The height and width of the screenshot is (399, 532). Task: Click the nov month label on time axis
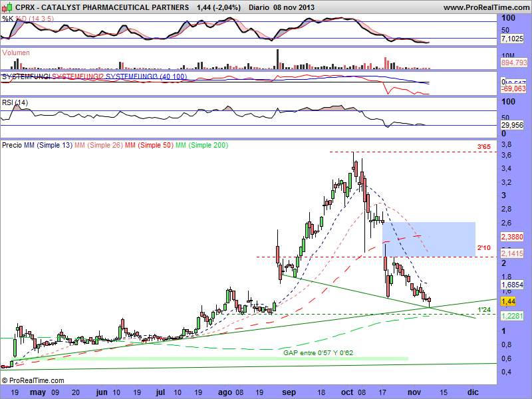click(x=414, y=392)
